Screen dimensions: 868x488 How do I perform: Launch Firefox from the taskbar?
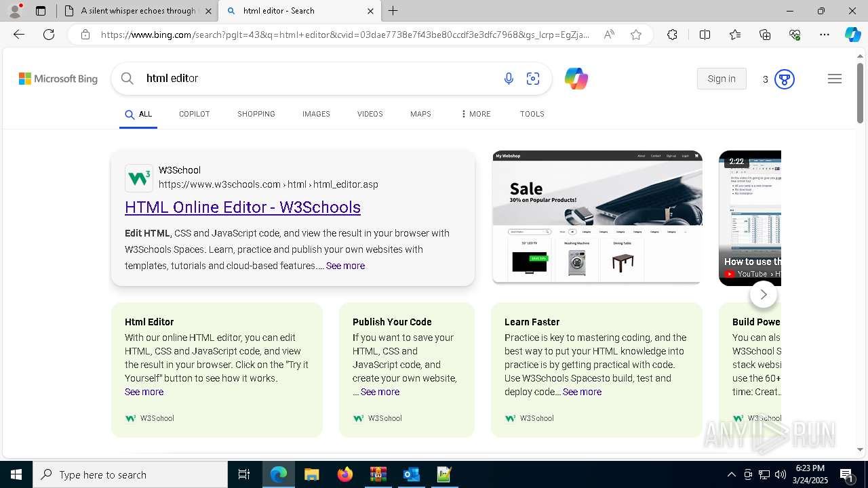[345, 474]
